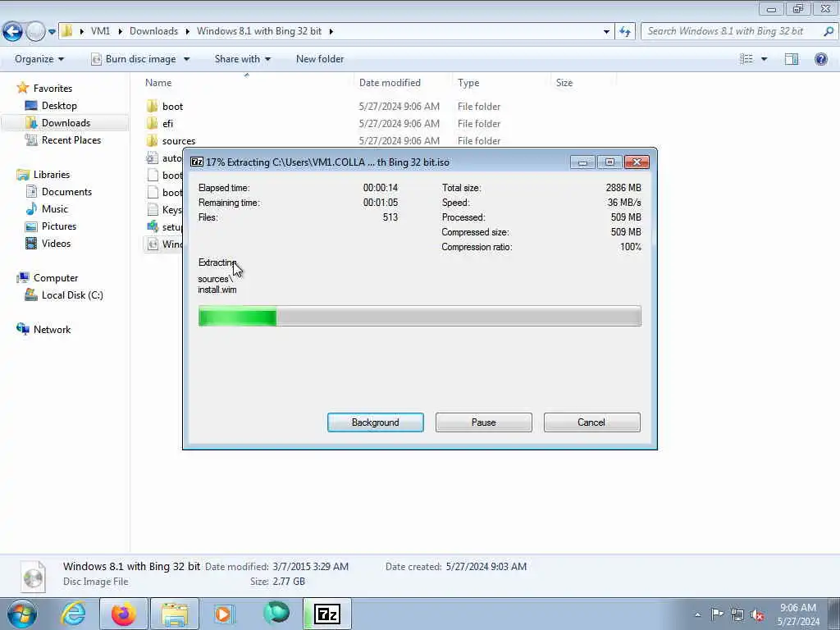Change the view with the view icon
This screenshot has width=840, height=630.
coord(746,59)
